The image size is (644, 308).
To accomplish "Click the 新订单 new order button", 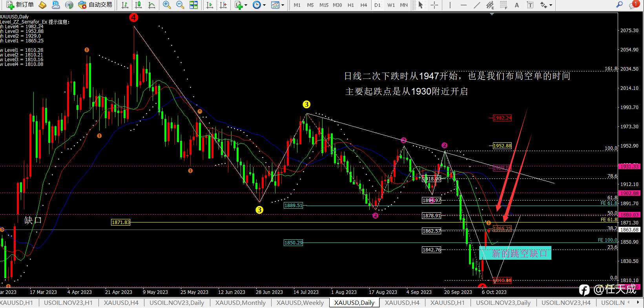I will pos(20,5).
